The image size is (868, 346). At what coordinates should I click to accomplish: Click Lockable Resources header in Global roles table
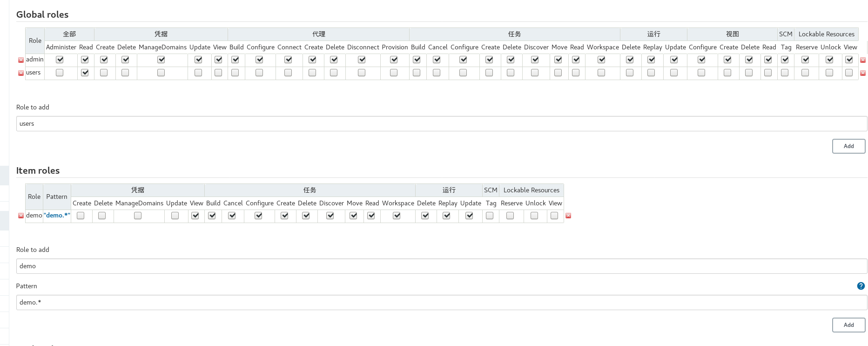pos(827,34)
